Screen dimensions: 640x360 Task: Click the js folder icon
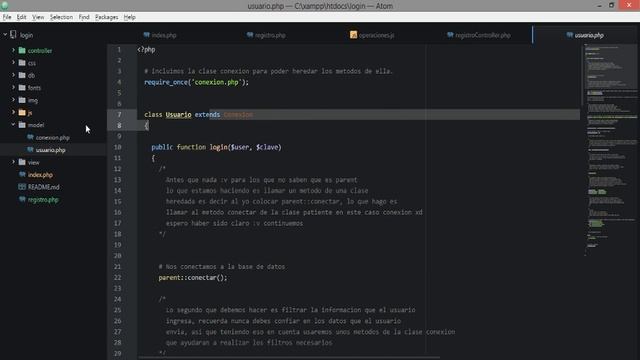click(22, 113)
